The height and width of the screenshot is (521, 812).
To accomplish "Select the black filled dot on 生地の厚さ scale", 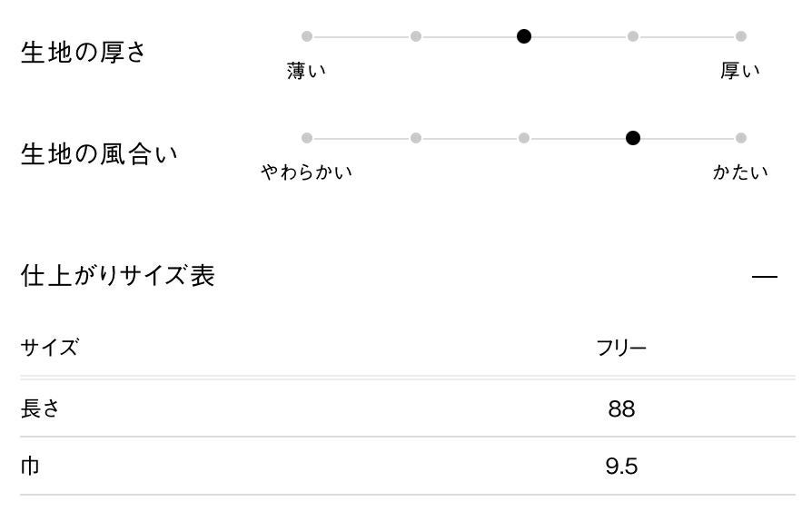I will 524,36.
